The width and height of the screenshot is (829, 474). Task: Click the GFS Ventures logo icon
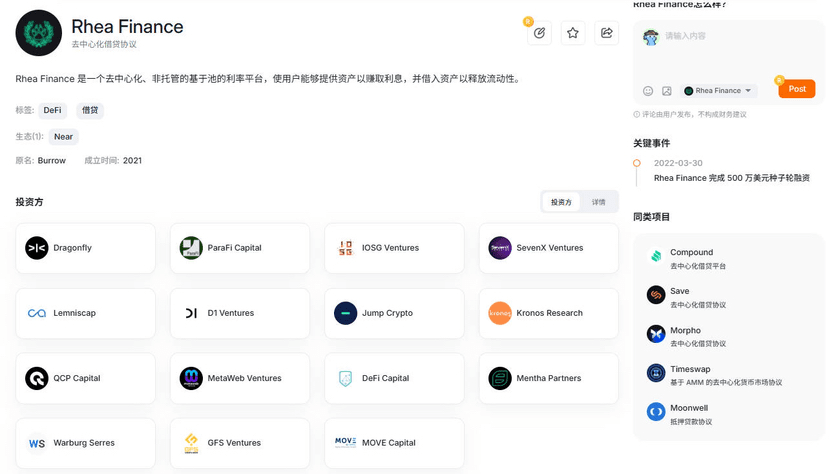191,443
